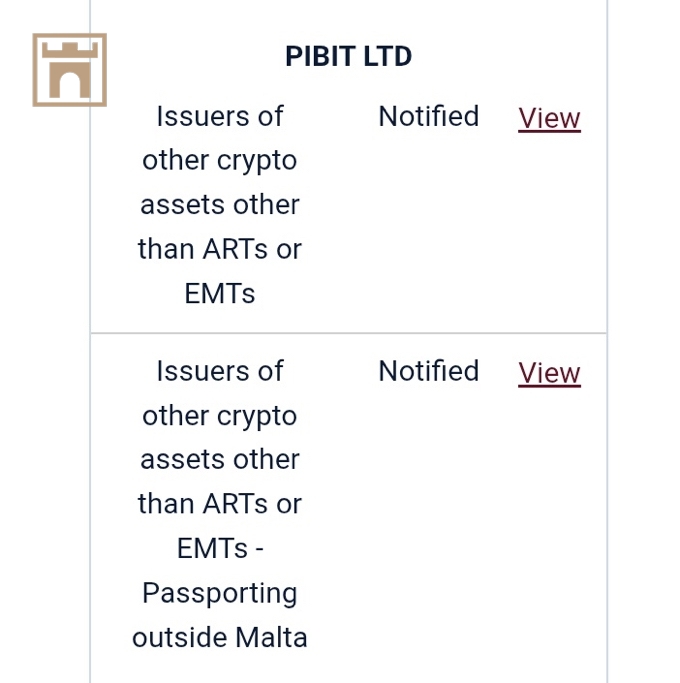Select the PIBIT LTD company heading
680x683 pixels.
348,56
